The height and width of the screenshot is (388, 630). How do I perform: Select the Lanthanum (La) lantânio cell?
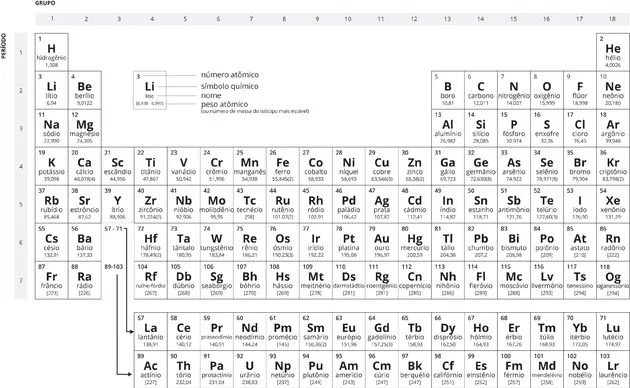click(151, 332)
